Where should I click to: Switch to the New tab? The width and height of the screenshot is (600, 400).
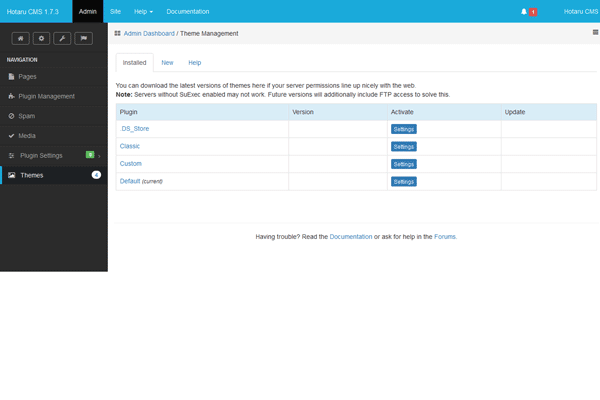click(x=167, y=62)
